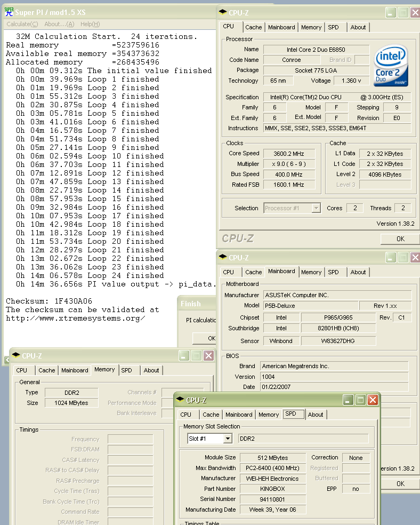Click the BIOS Date value 01/22/2007
This screenshot has width=420, height=525.
[x=334, y=387]
